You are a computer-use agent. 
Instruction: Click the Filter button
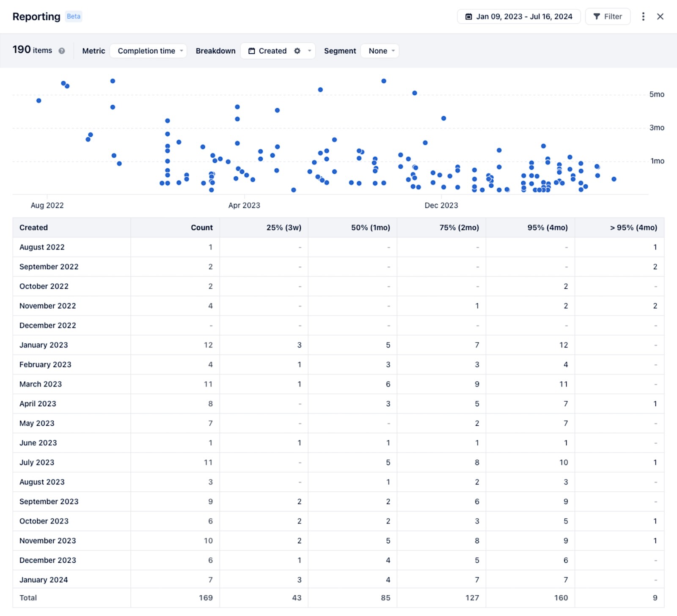608,16
